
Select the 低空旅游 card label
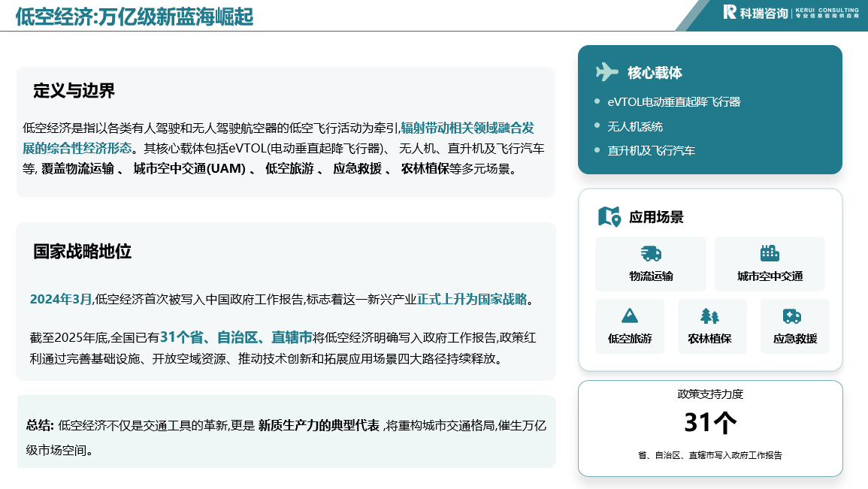click(x=630, y=339)
